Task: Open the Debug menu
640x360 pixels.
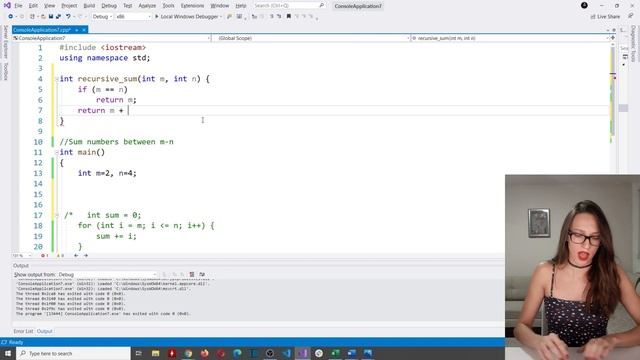Action: point(109,6)
